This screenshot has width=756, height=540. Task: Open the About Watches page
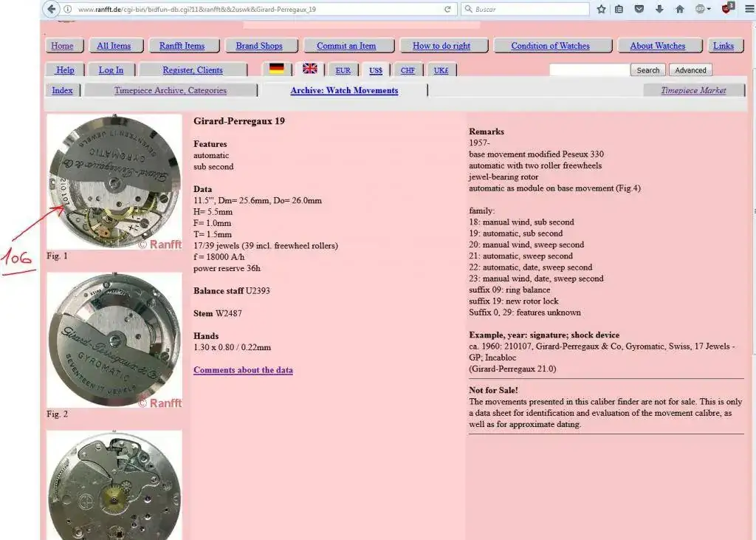click(x=658, y=46)
